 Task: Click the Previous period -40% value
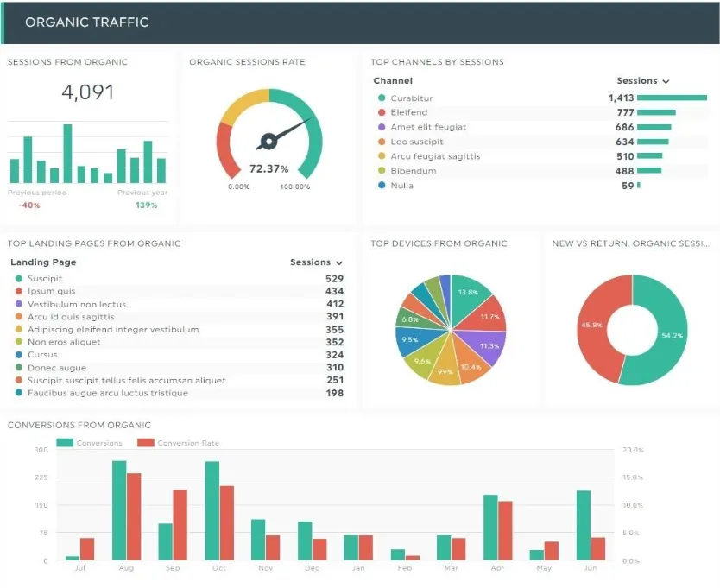point(28,205)
